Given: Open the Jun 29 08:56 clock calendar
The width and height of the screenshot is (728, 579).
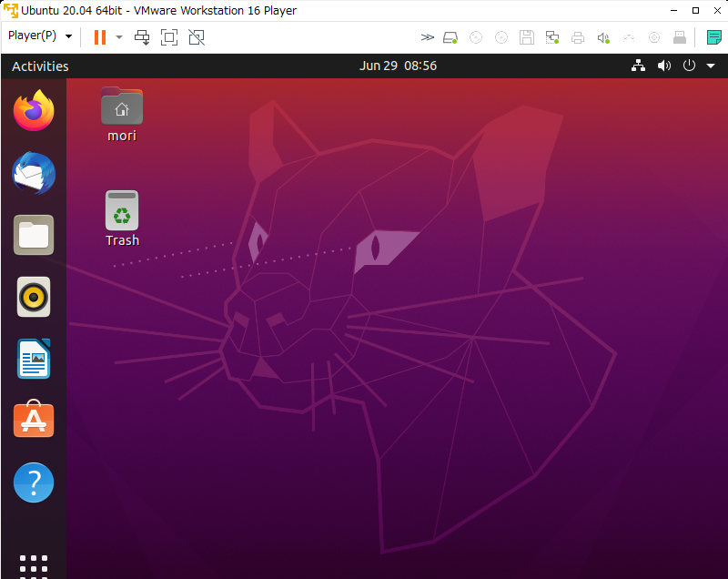Looking at the screenshot, I should coord(398,66).
